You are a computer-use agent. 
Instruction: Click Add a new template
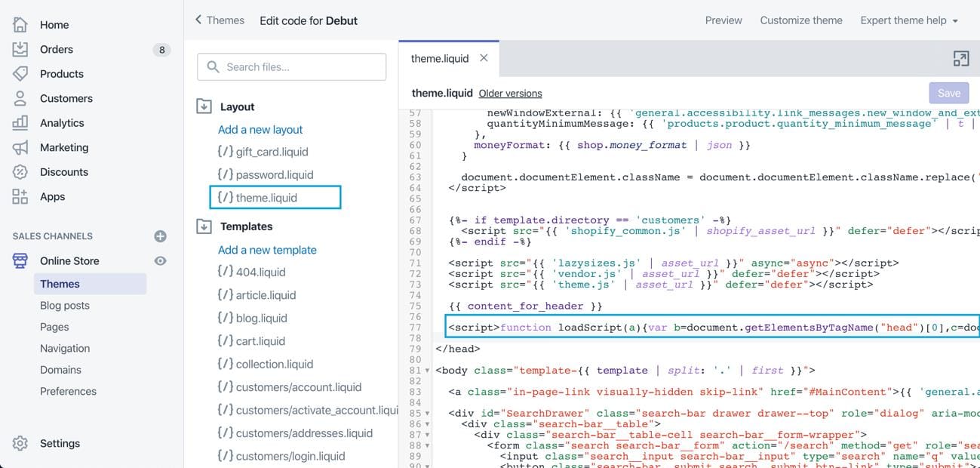[x=267, y=250]
